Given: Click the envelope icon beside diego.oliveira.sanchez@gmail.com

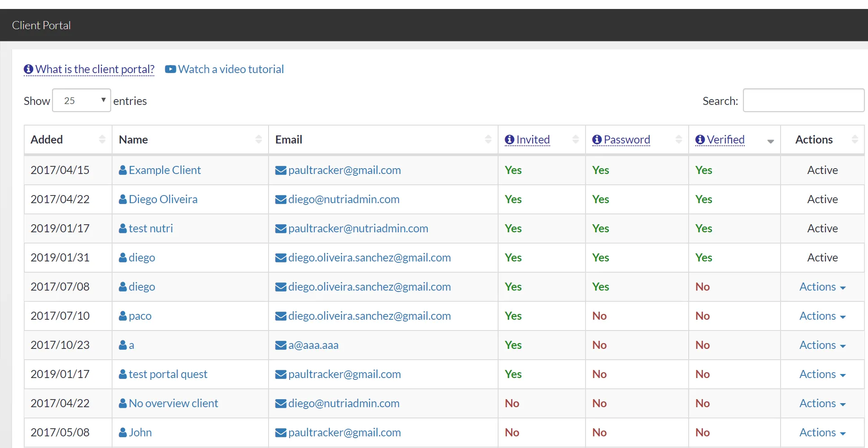Looking at the screenshot, I should [280, 257].
